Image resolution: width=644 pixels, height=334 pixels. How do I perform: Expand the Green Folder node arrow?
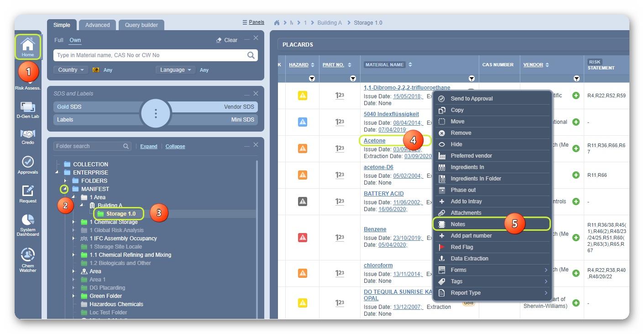pyautogui.click(x=73, y=296)
